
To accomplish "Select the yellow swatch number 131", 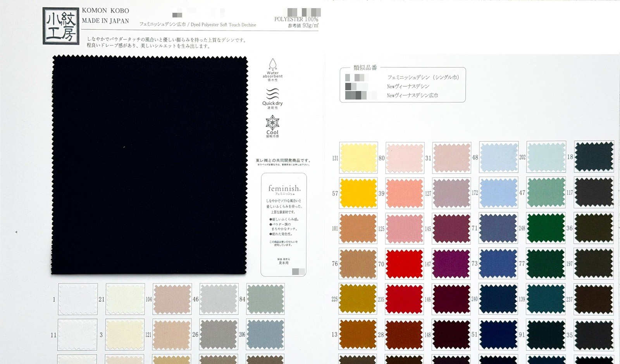I will [x=358, y=158].
